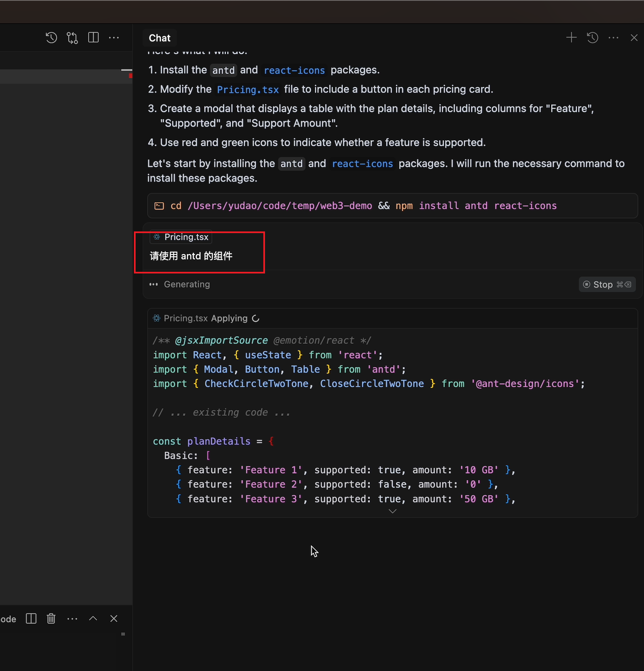The height and width of the screenshot is (671, 644).
Task: Kill terminal with trash icon
Action: (51, 619)
